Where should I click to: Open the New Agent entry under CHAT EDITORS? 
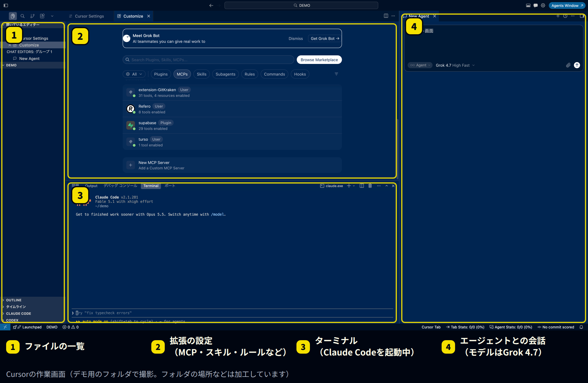[x=33, y=58]
